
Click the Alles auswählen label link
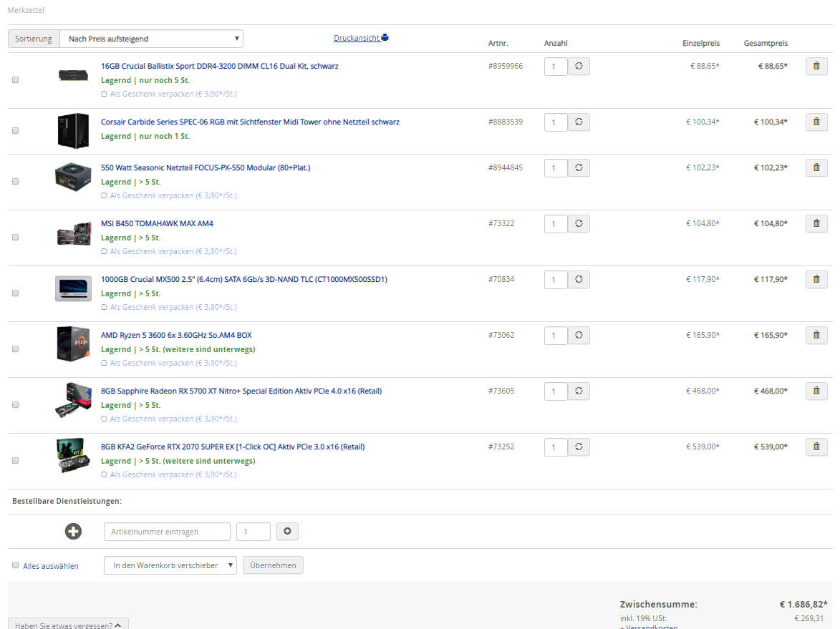[50, 566]
